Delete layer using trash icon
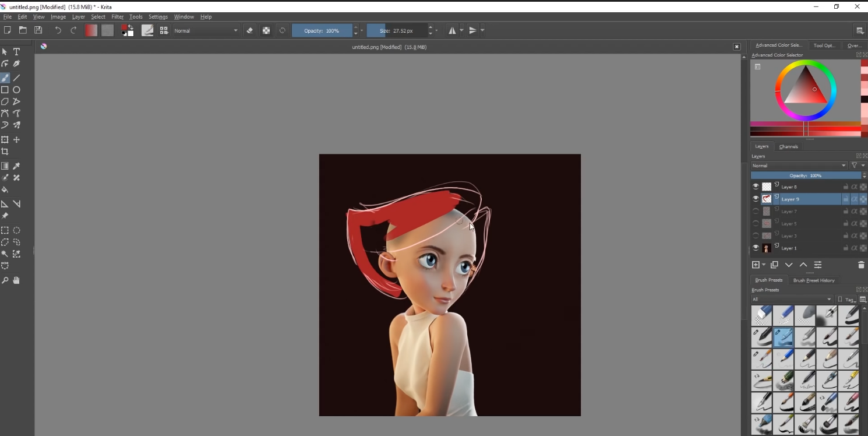This screenshot has height=436, width=868. point(861,265)
